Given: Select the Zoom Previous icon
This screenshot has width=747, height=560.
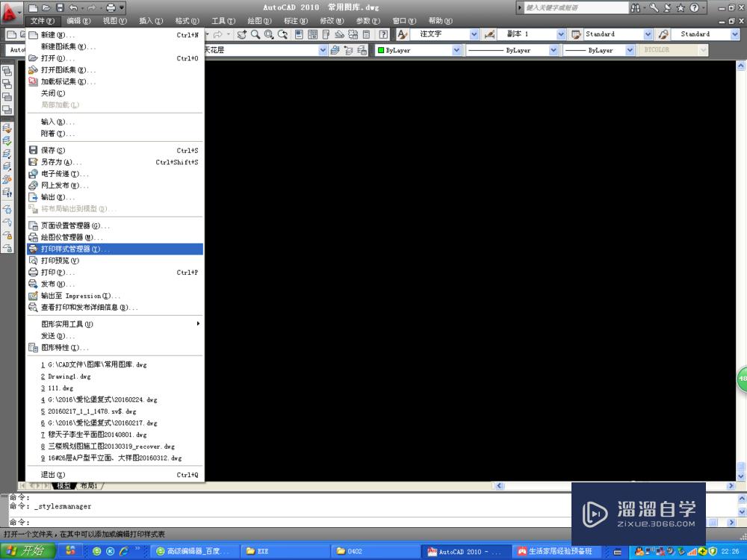Looking at the screenshot, I should [x=283, y=34].
